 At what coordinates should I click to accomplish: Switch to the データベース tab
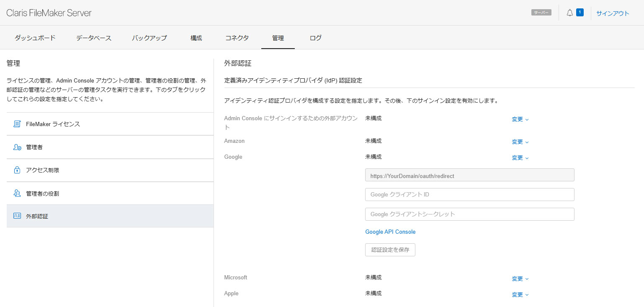click(94, 38)
